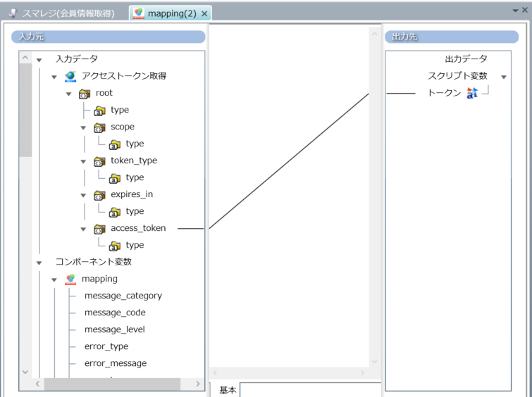532x397 pixels.
Task: Collapse the access_token node
Action: tap(83, 229)
